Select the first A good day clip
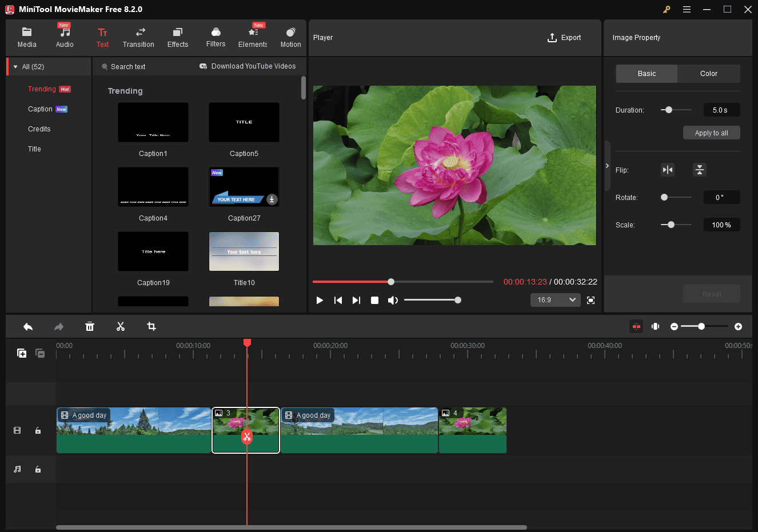The height and width of the screenshot is (532, 758). [134, 430]
